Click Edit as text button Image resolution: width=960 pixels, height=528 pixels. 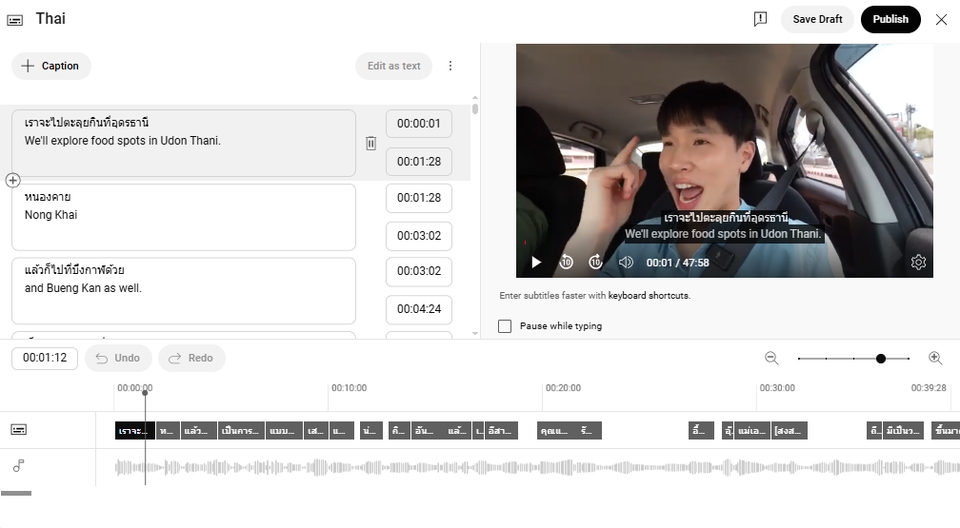394,66
